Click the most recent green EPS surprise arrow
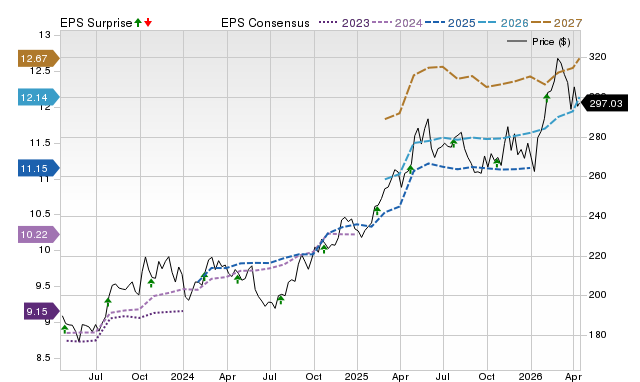 (x=547, y=97)
